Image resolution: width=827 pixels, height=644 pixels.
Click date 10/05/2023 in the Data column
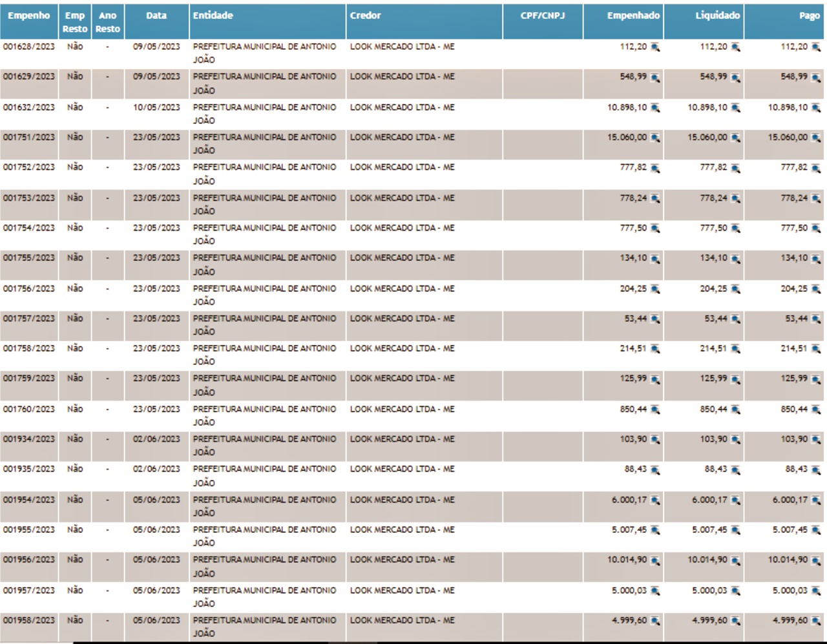[156, 107]
